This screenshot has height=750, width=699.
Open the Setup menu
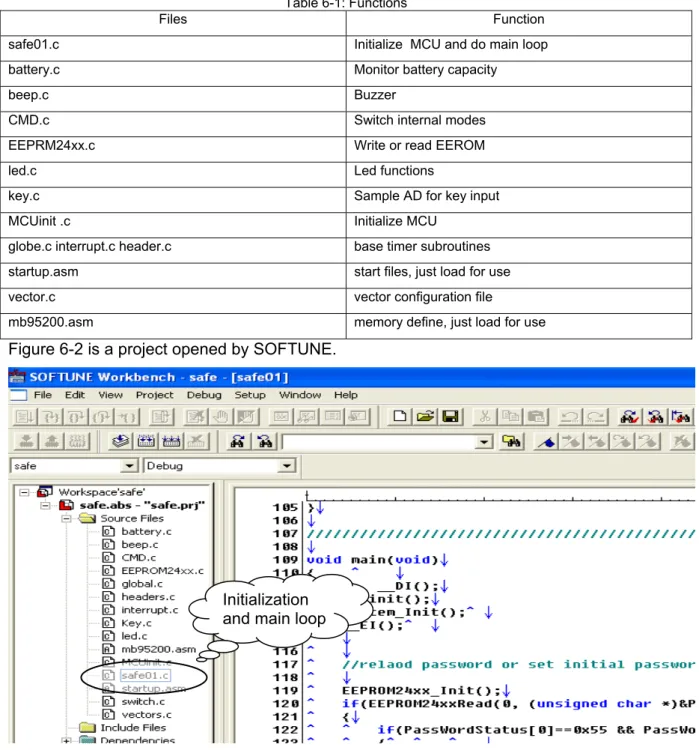coord(250,395)
